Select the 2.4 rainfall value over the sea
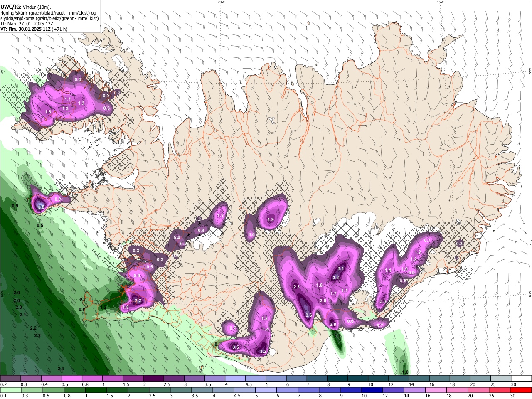Viewport: 532px width, 399px height. tap(61, 369)
